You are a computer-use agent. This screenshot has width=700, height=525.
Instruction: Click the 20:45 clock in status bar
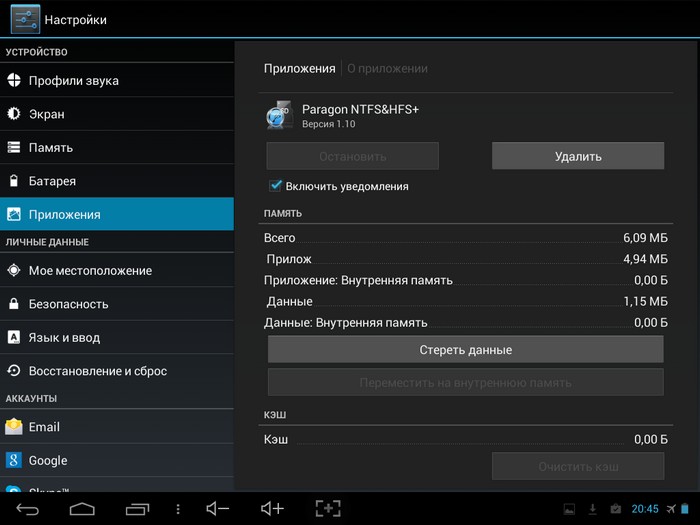645,509
